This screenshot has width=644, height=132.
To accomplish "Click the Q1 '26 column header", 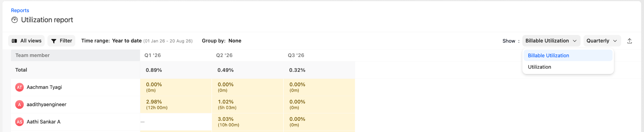I will coord(153,55).
